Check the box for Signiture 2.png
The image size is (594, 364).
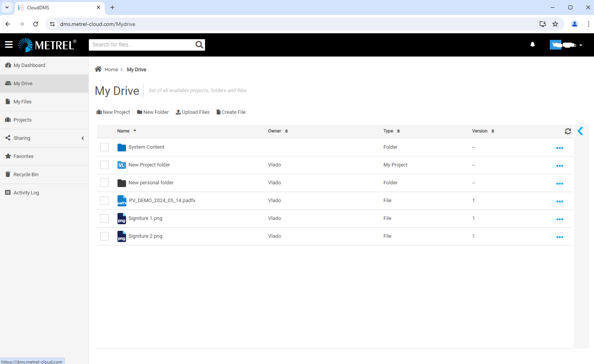click(104, 236)
